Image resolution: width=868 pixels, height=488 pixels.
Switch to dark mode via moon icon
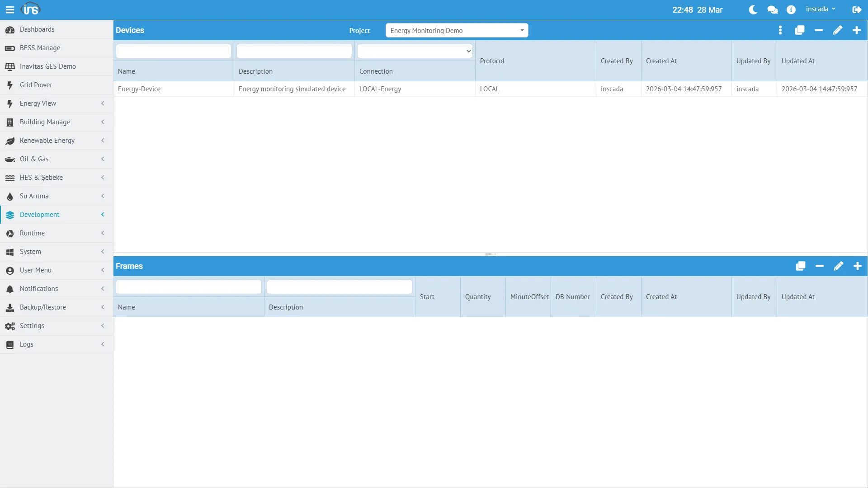[x=753, y=9]
